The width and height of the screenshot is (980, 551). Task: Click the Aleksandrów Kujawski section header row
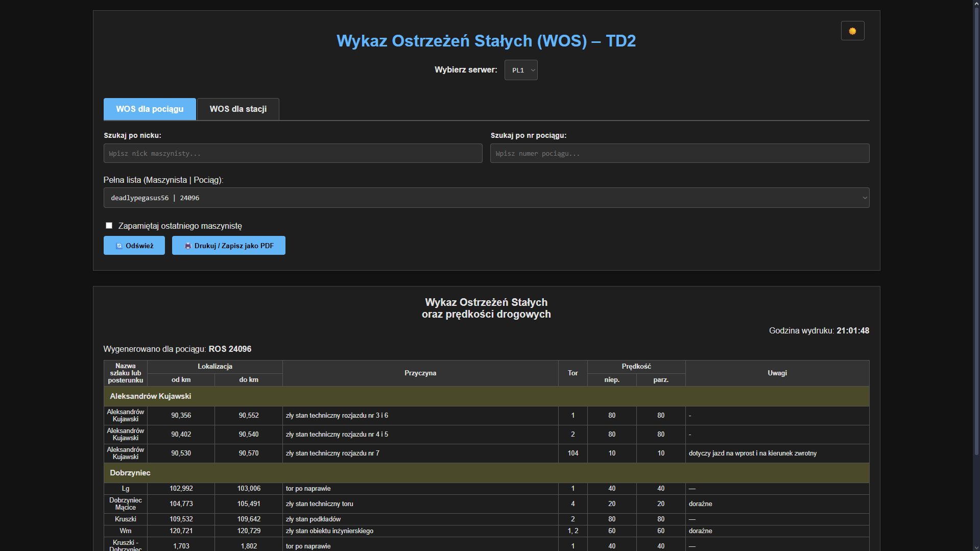click(x=486, y=396)
